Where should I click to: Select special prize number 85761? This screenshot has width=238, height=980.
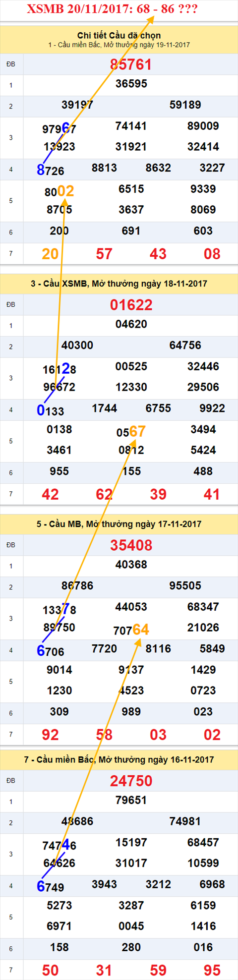pos(131,64)
